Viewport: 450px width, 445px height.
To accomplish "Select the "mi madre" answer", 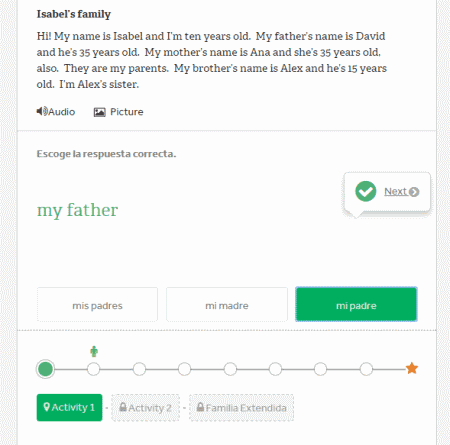I will [227, 305].
